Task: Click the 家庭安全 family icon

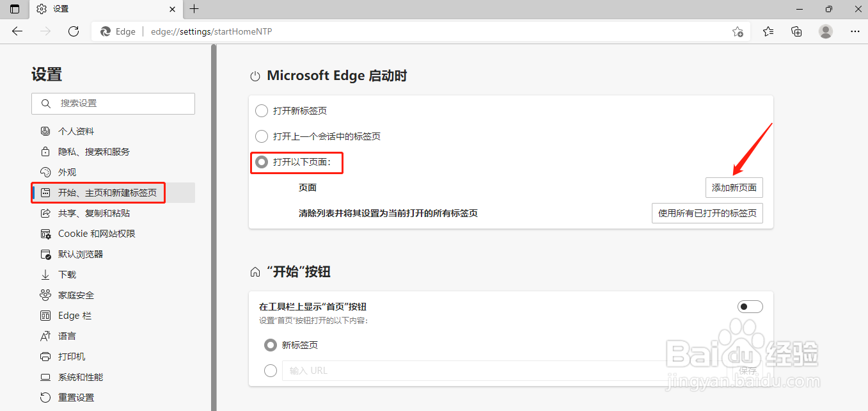Action: point(45,295)
